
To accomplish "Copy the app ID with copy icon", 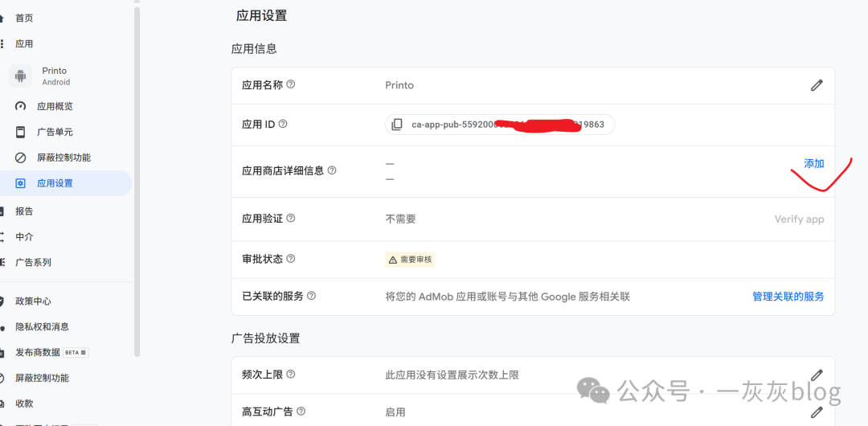I will tap(397, 125).
